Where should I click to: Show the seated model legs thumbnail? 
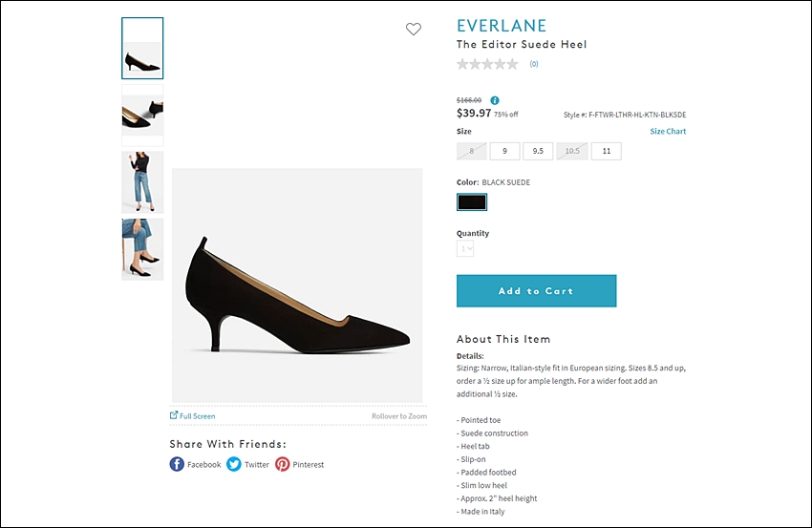click(x=142, y=249)
